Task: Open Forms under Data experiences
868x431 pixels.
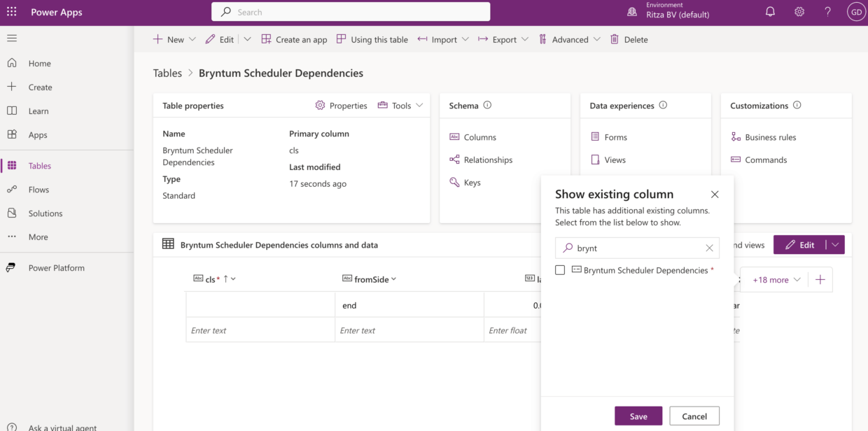Action: 615,137
